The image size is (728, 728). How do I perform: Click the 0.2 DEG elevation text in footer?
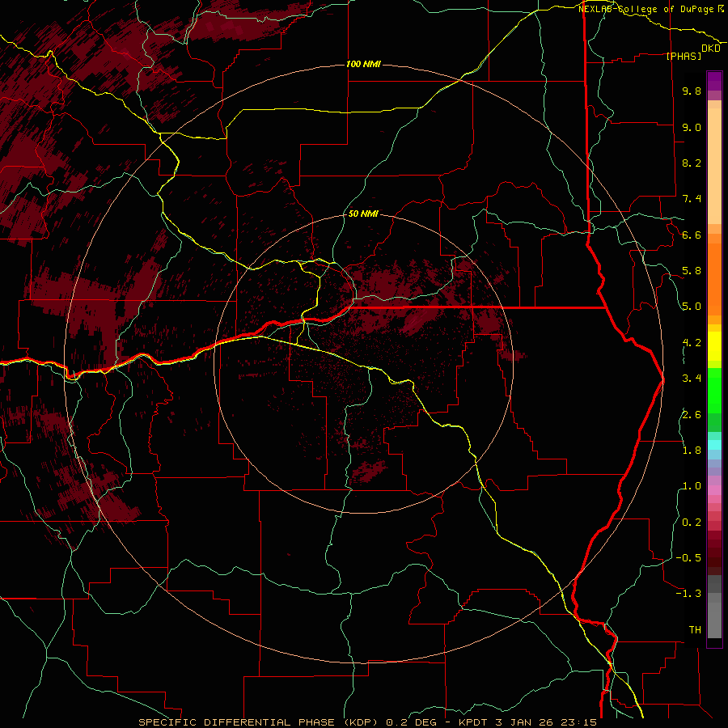(x=412, y=722)
